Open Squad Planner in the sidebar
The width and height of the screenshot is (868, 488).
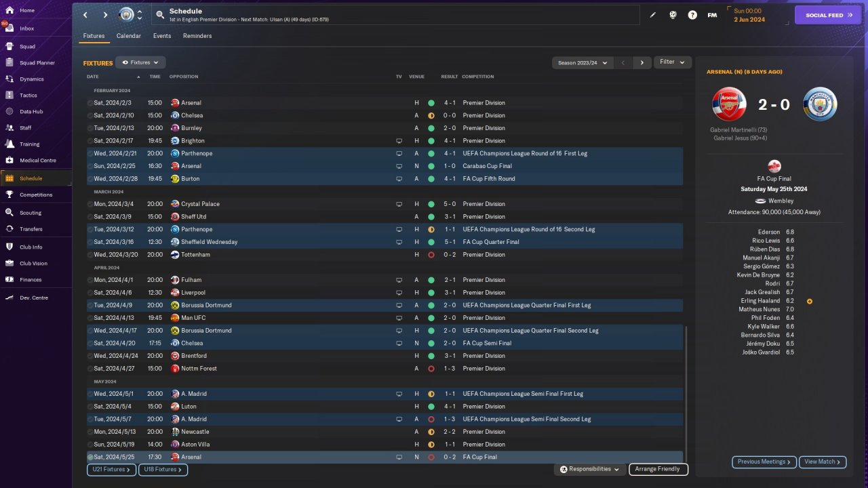pyautogui.click(x=36, y=63)
